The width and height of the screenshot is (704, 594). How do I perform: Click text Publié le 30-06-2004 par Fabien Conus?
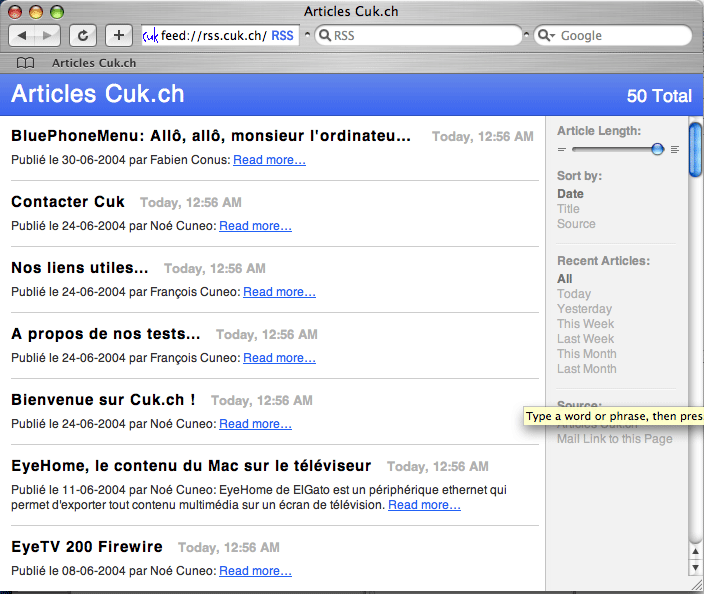pos(121,160)
